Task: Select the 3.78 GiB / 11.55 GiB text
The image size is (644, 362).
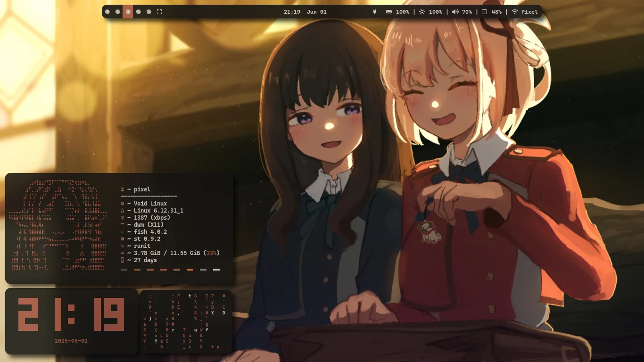Action: coord(167,253)
